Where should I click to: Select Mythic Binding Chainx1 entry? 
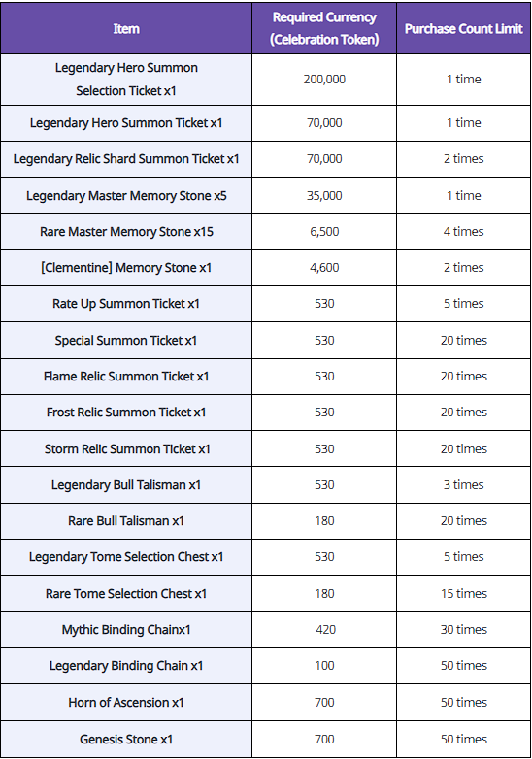(x=126, y=630)
